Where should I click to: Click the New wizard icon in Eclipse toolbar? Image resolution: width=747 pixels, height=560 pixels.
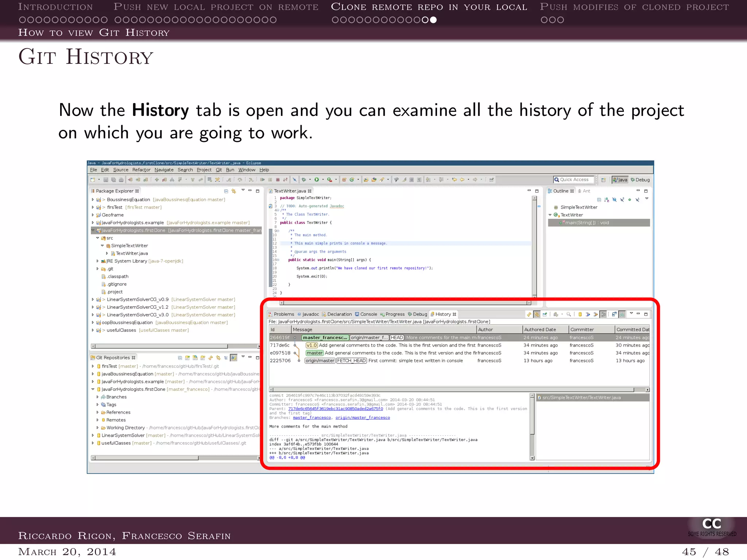point(93,180)
